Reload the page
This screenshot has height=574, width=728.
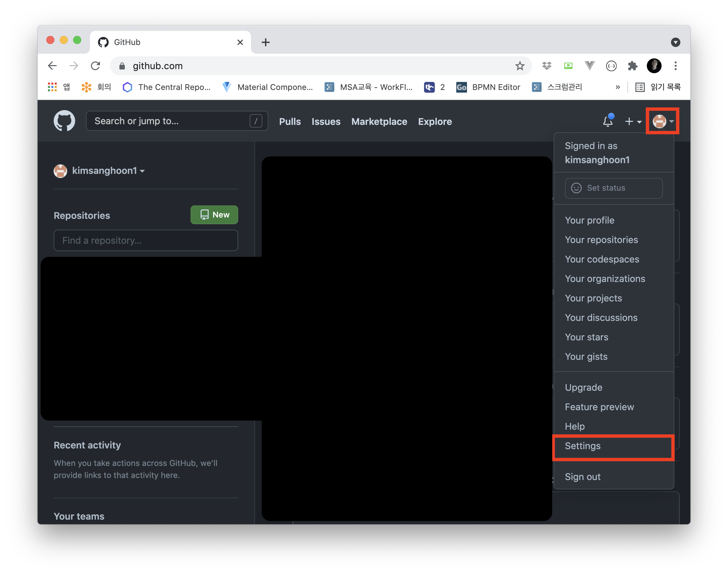click(96, 66)
